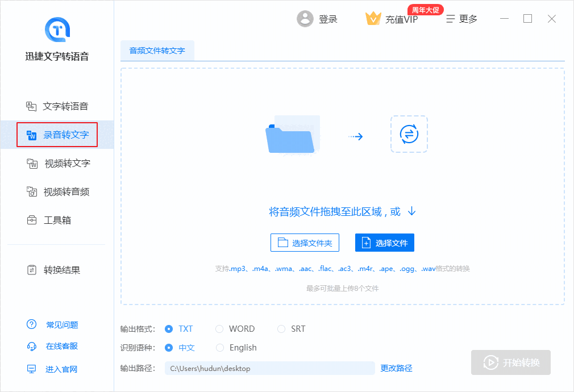Open the 更多 menu
574x392 pixels.
461,18
